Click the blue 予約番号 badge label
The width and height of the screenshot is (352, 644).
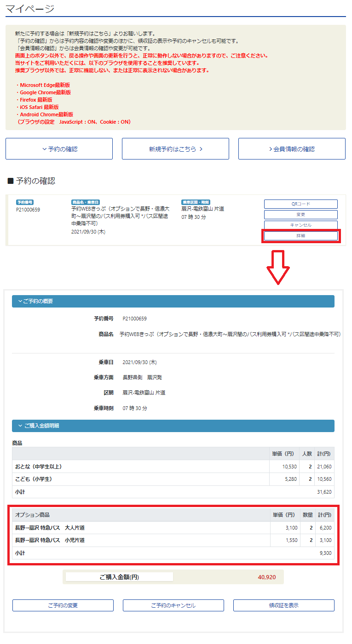tap(25, 202)
